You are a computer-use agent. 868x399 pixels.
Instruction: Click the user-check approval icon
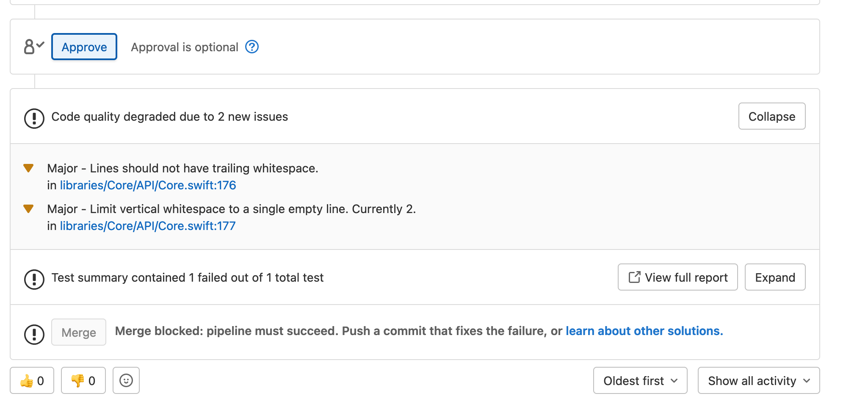pyautogui.click(x=33, y=47)
